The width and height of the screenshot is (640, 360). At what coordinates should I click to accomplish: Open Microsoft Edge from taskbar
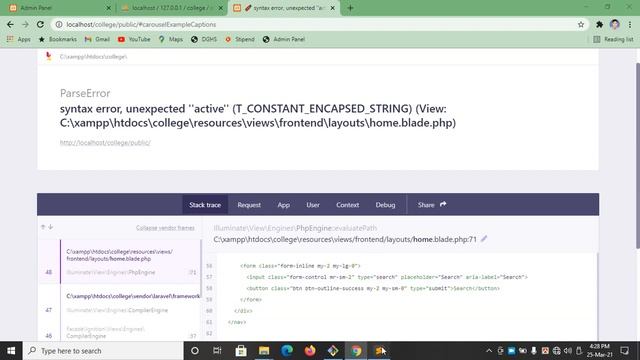coord(287,351)
